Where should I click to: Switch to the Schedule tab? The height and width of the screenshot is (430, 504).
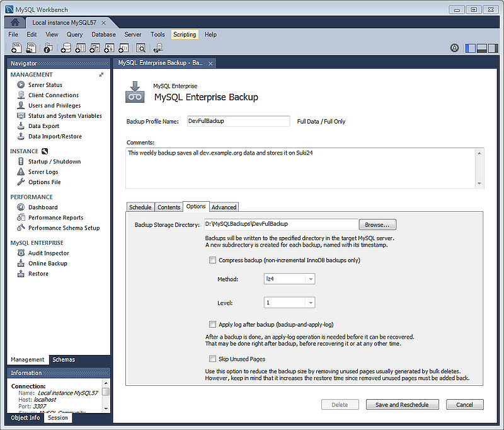coord(140,207)
